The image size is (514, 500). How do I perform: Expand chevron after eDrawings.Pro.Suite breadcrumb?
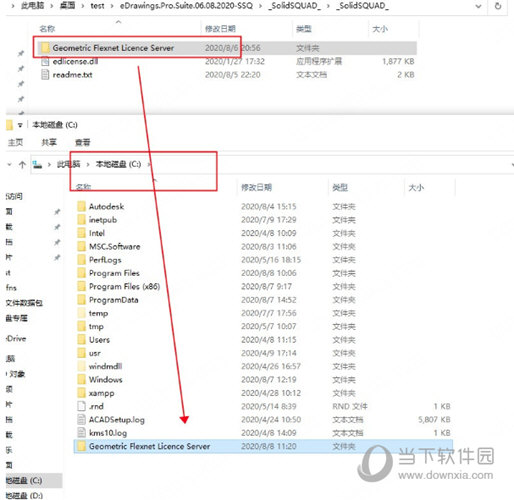click(260, 6)
